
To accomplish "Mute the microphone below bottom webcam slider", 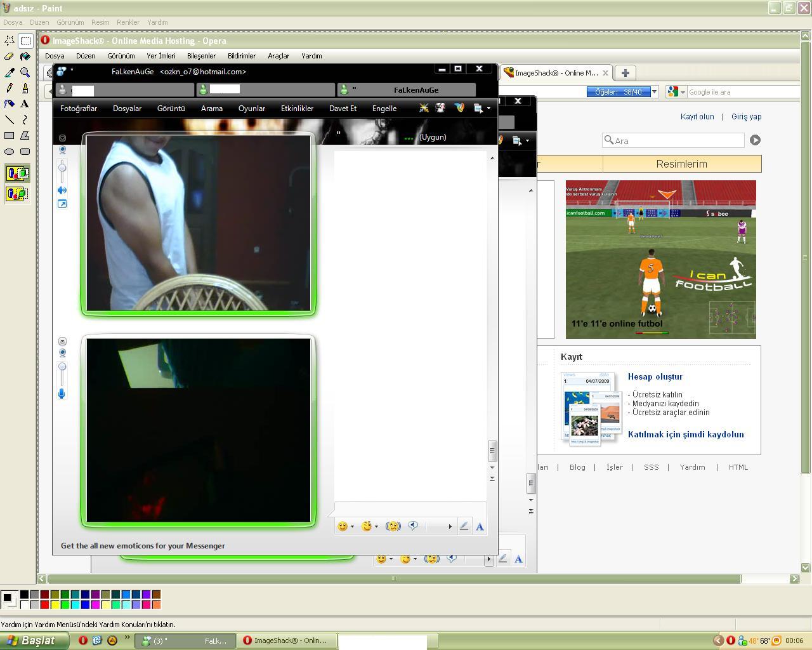I will (x=62, y=394).
